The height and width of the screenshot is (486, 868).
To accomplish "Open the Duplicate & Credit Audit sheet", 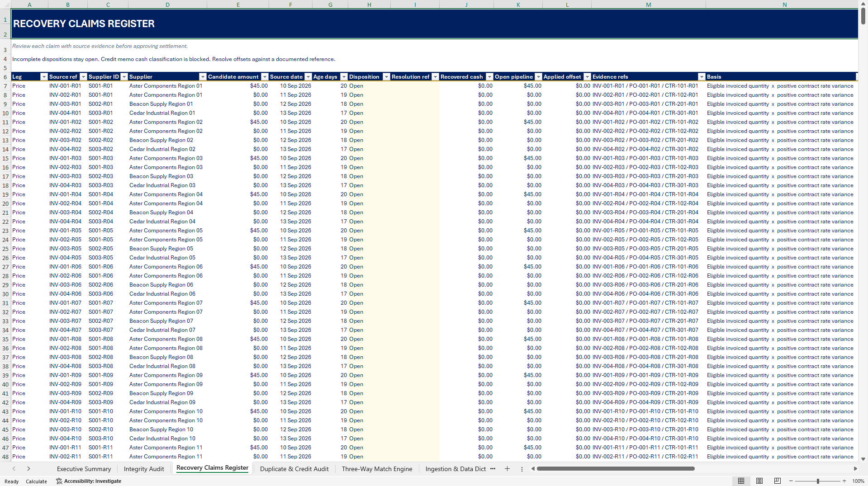I will tap(294, 469).
